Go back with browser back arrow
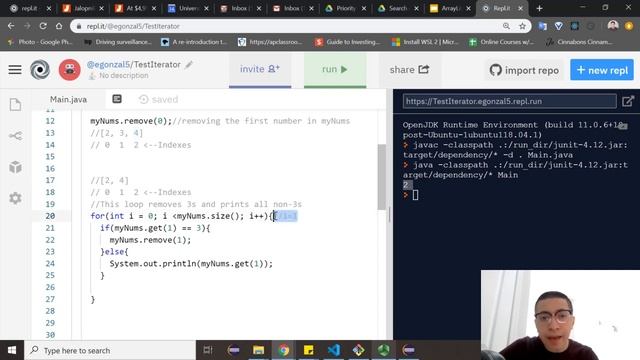The image size is (640, 360). pos(11,26)
